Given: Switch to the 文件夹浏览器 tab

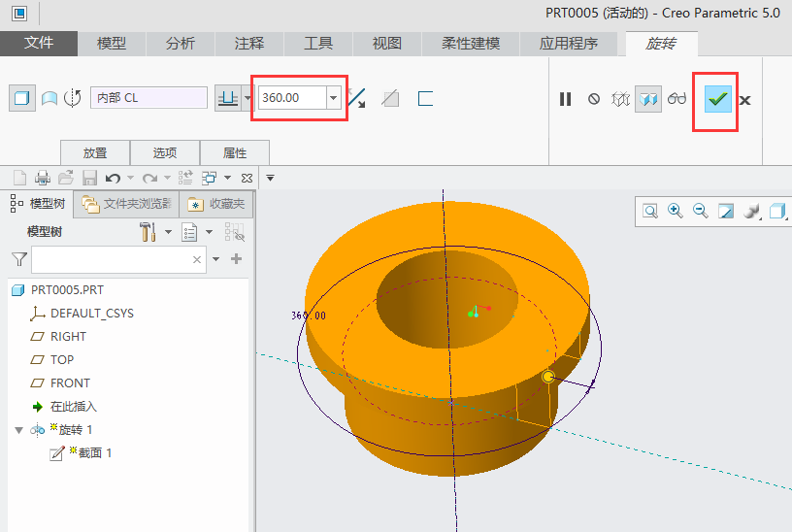Looking at the screenshot, I should pyautogui.click(x=127, y=204).
